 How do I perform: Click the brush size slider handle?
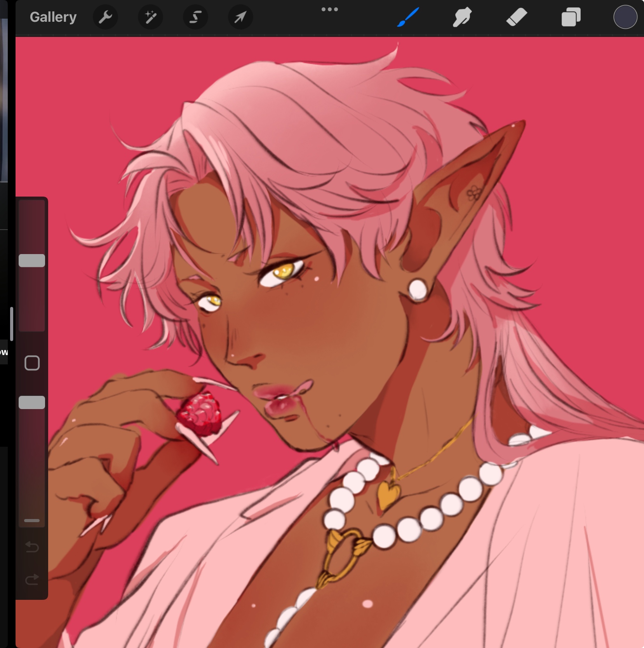[32, 261]
